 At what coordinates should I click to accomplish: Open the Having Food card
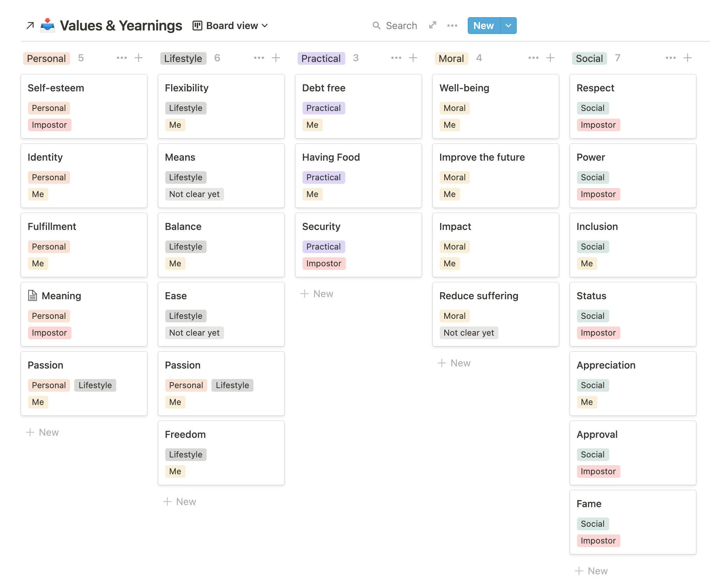click(359, 175)
